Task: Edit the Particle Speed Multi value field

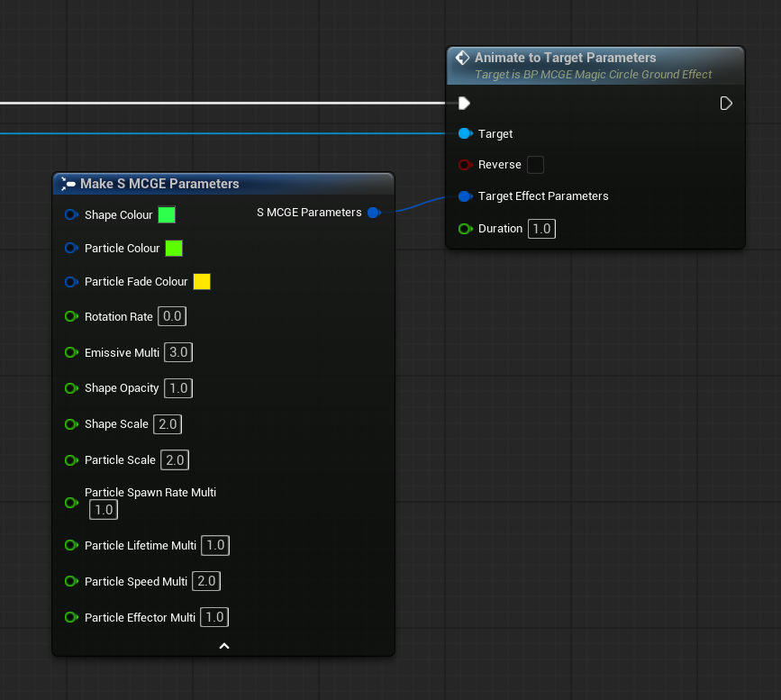Action: pyautogui.click(x=206, y=581)
